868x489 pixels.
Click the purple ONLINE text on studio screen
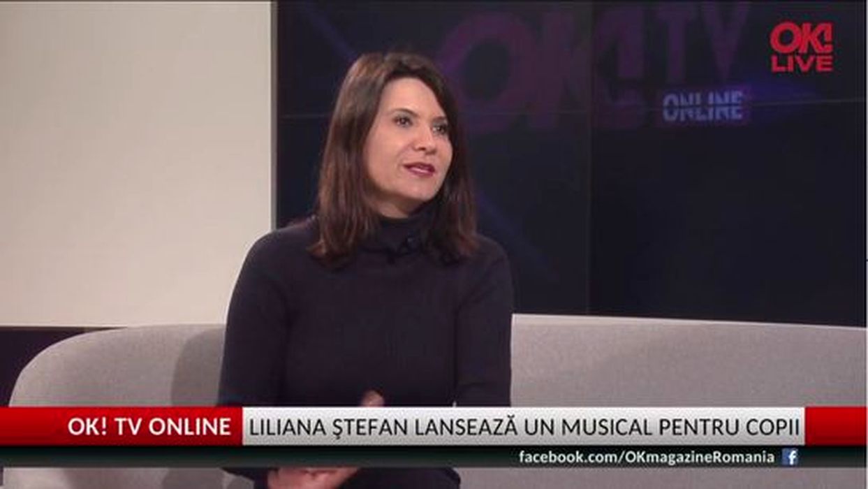click(703, 107)
